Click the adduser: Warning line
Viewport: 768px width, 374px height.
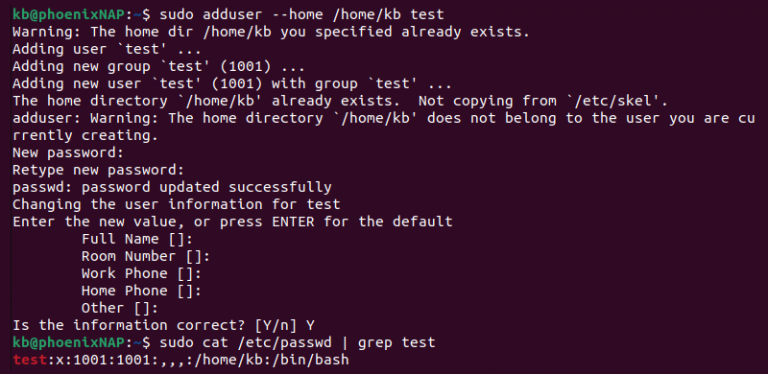click(384, 127)
